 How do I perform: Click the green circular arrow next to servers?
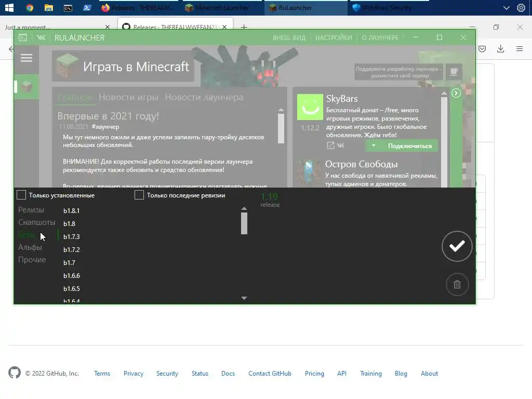tap(456, 93)
